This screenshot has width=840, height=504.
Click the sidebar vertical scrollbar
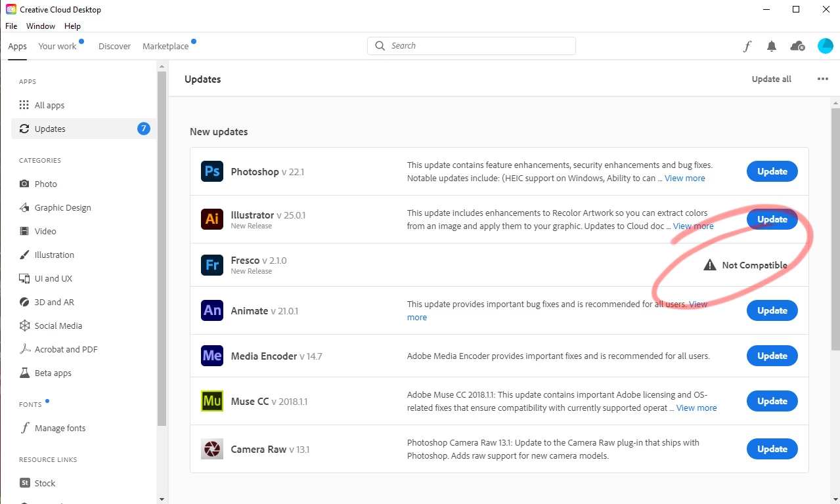tap(162, 249)
